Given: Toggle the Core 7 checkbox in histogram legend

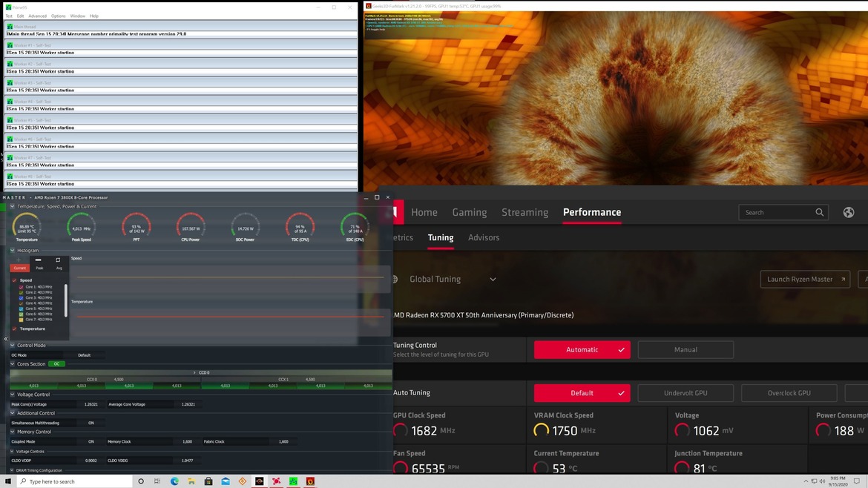Looking at the screenshot, I should (x=21, y=319).
